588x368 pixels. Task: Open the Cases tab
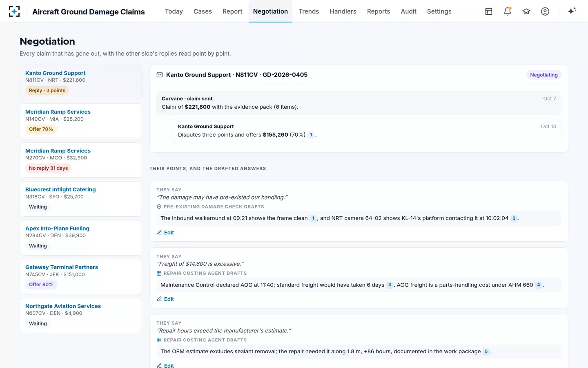(x=203, y=11)
